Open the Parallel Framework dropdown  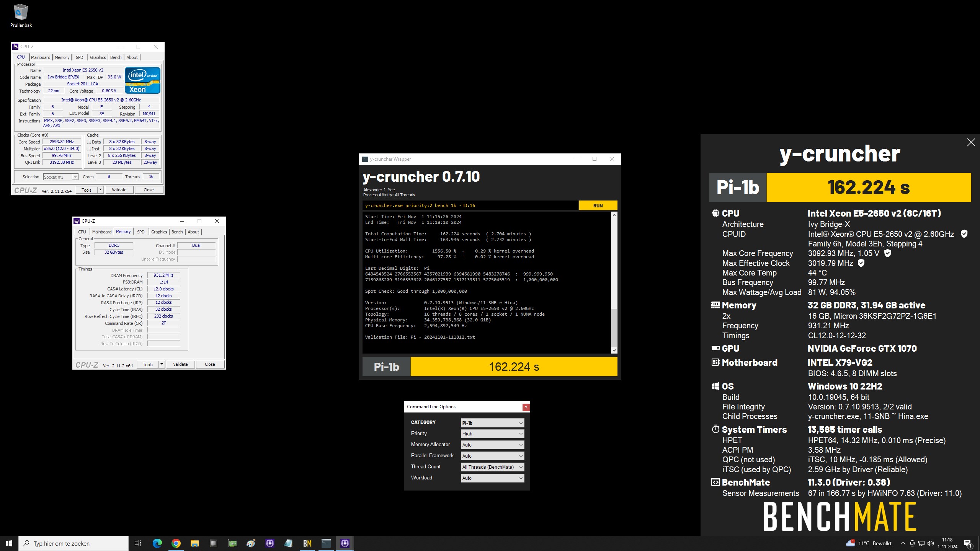[x=492, y=456]
